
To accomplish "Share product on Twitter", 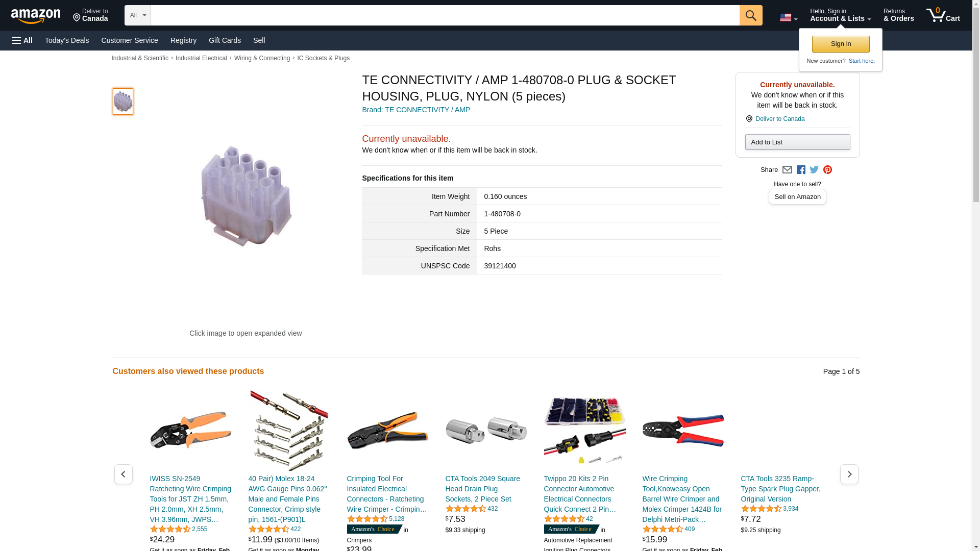I will pos(814,170).
